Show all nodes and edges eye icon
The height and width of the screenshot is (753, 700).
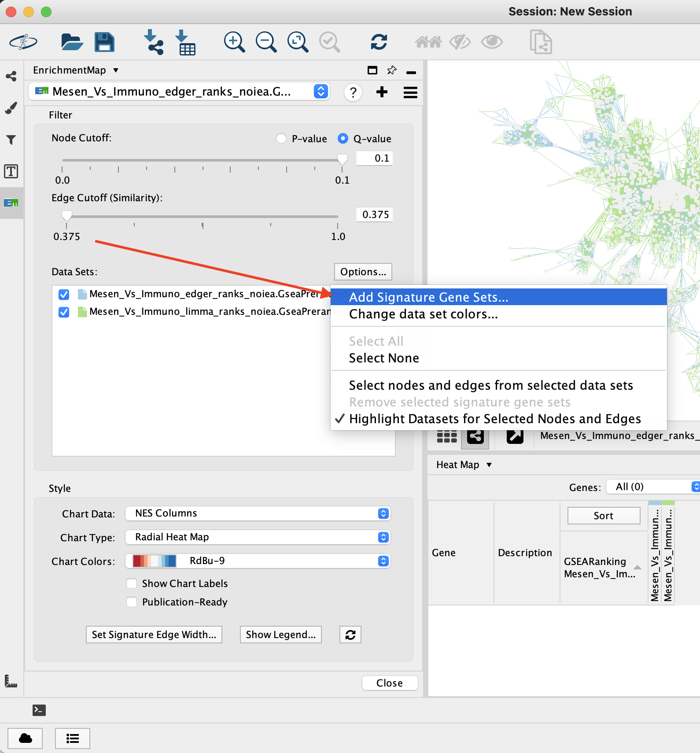492,42
